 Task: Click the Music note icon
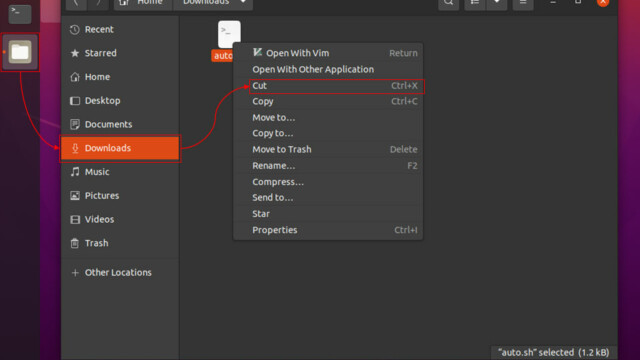point(75,172)
